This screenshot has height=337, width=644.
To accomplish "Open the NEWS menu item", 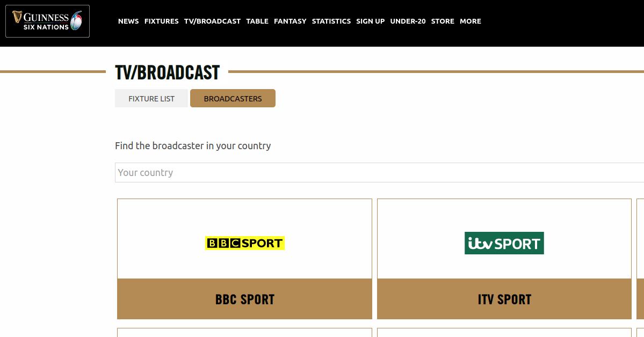I will 128,21.
